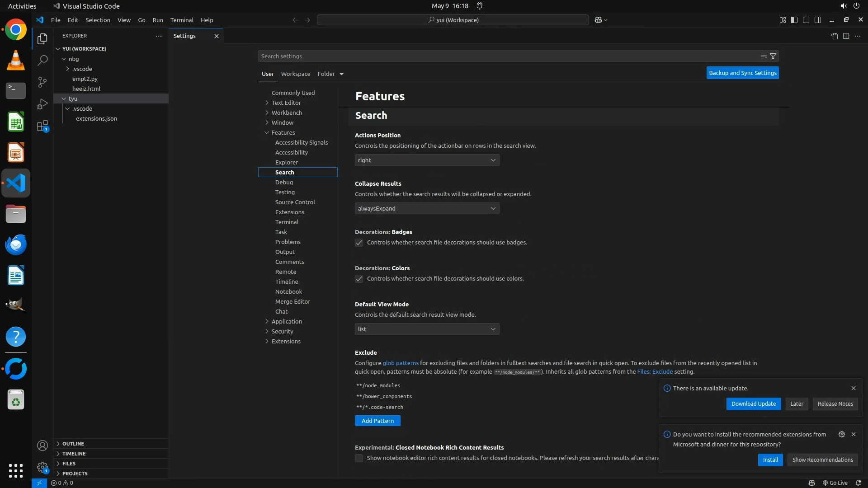Viewport: 868px width, 488px height.
Task: Open Run and Debug view icon
Action: pyautogui.click(x=42, y=104)
